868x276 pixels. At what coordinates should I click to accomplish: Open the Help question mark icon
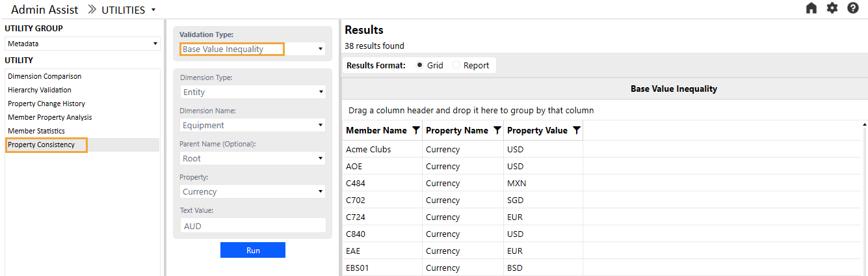[x=853, y=8]
